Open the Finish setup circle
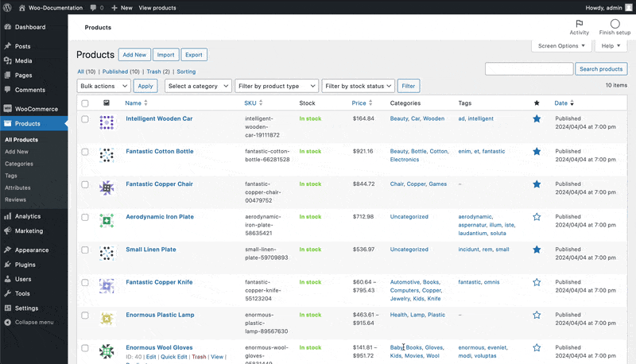 (615, 27)
